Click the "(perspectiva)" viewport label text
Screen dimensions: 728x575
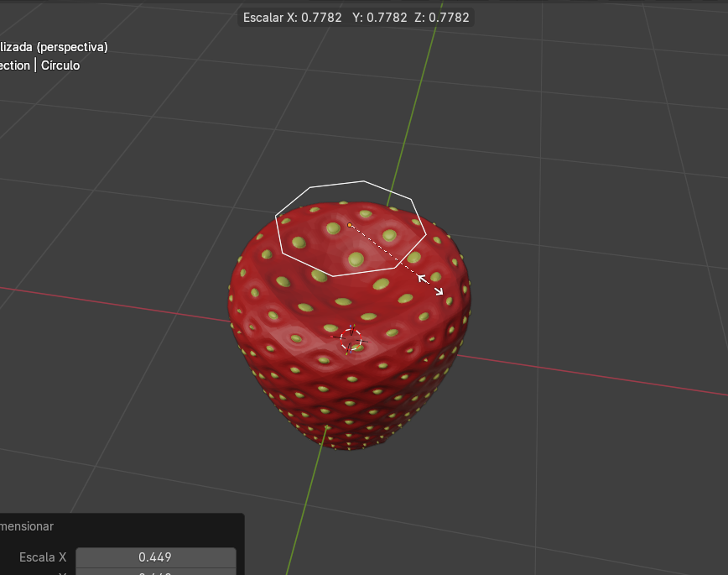72,47
